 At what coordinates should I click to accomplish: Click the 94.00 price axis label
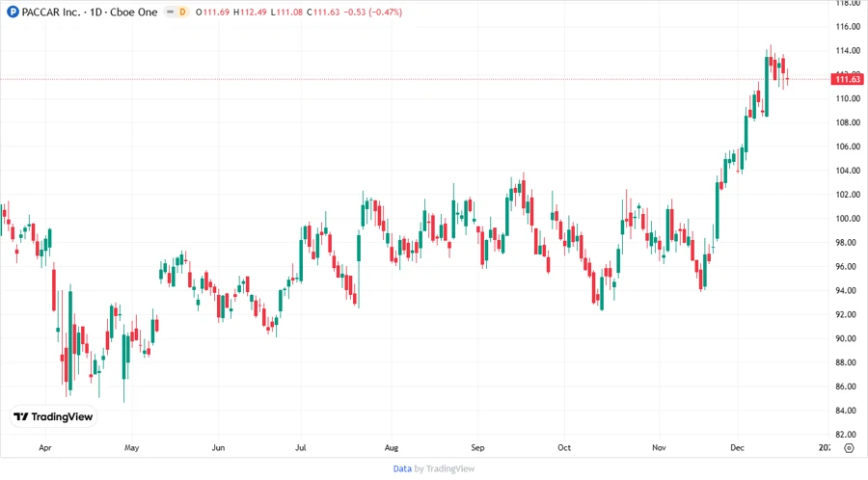click(848, 290)
